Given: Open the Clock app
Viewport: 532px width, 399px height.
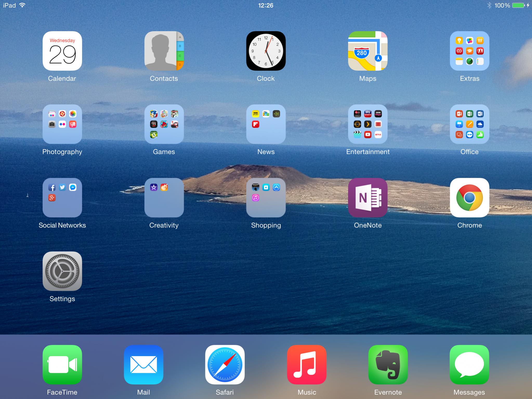Looking at the screenshot, I should point(266,51).
